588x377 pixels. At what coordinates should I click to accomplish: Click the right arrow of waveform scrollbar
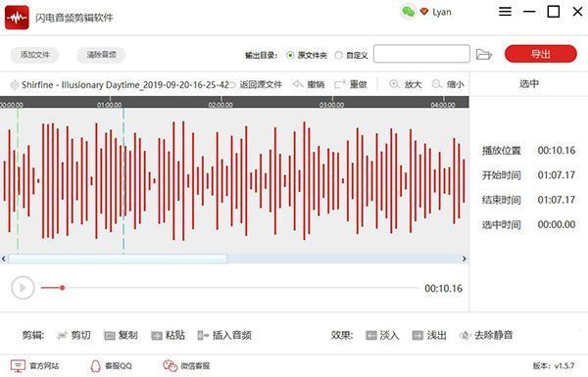pos(465,259)
